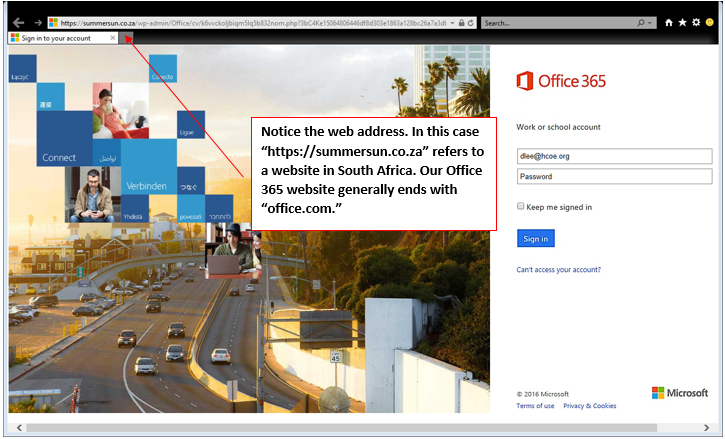Check the 'Keep me signed in' checkbox
This screenshot has height=439, width=725.
pos(521,206)
